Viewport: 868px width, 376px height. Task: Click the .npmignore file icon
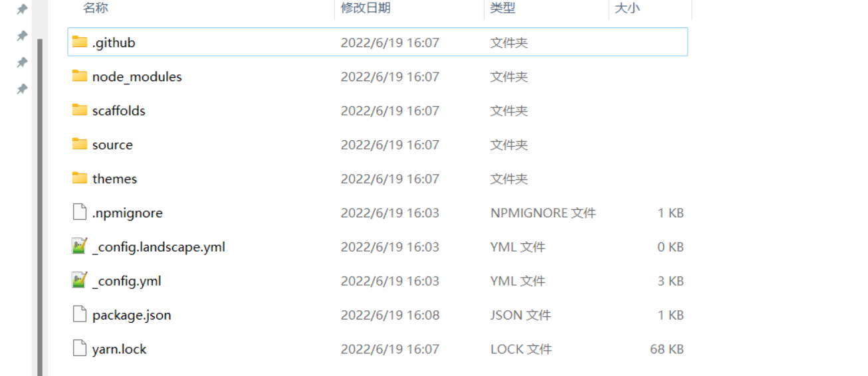[x=80, y=213]
